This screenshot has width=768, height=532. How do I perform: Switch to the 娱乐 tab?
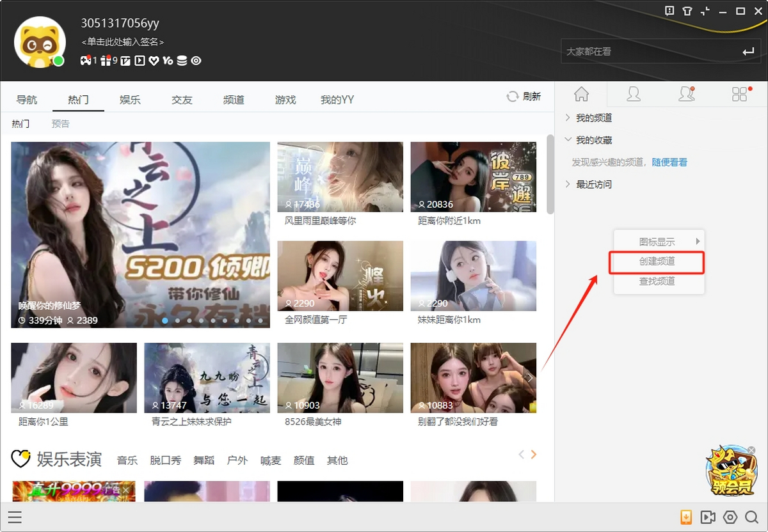point(130,100)
